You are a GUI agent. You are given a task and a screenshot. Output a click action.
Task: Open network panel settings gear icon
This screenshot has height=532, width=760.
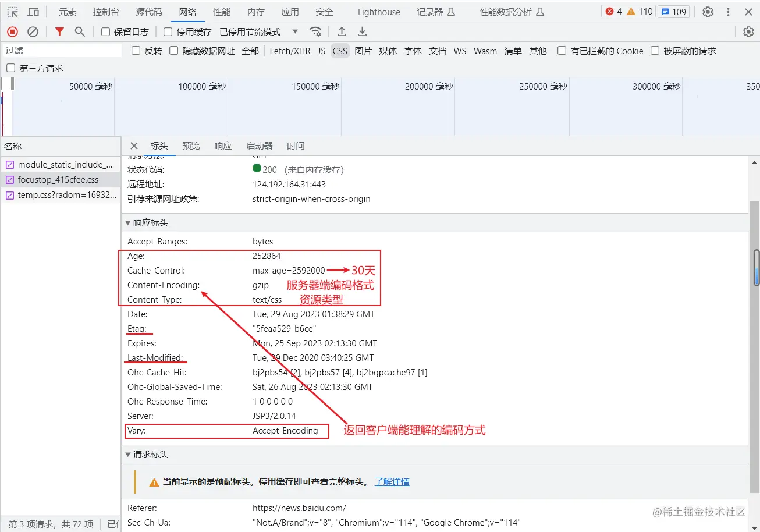(748, 31)
